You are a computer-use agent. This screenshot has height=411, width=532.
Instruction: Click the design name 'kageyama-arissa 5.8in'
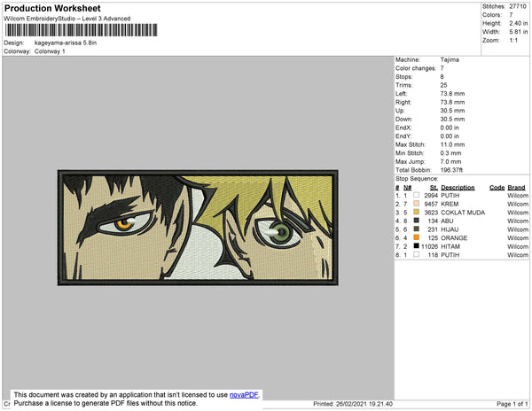coord(66,43)
